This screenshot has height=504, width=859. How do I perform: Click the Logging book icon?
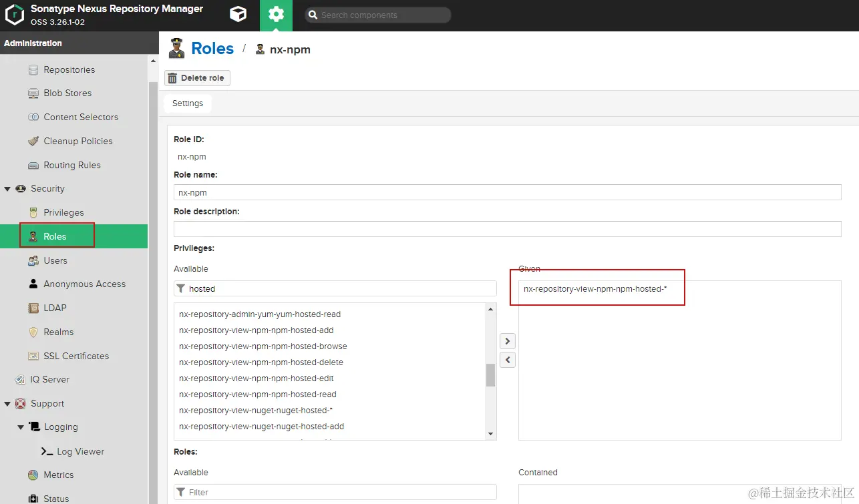click(x=33, y=427)
